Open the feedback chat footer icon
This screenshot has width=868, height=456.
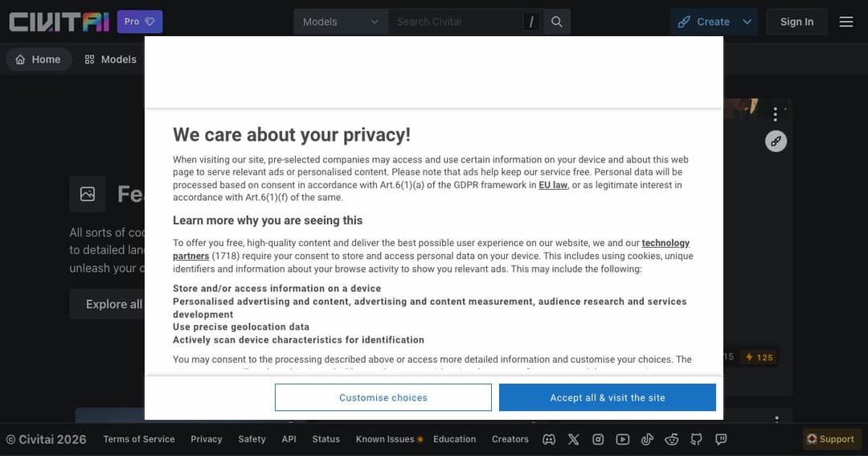721,439
